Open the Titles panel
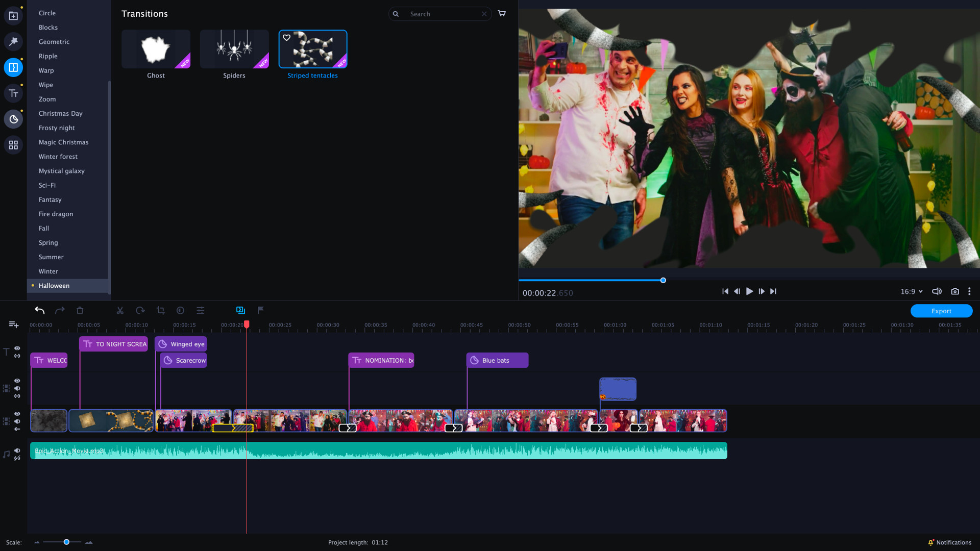The height and width of the screenshot is (551, 980). coord(13,93)
